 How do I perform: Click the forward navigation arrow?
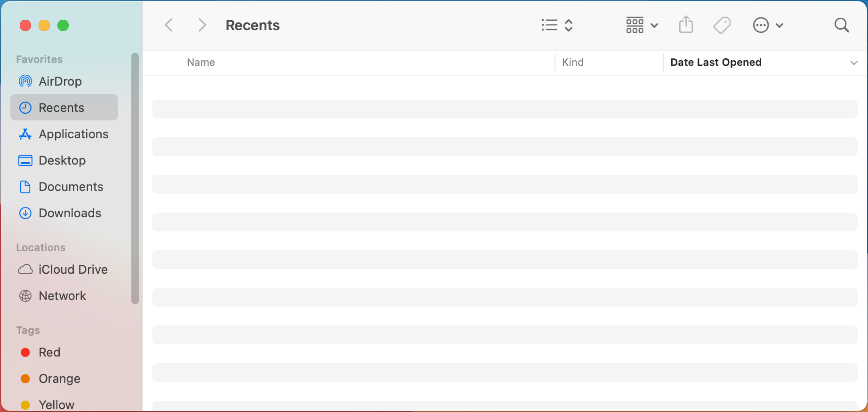202,25
